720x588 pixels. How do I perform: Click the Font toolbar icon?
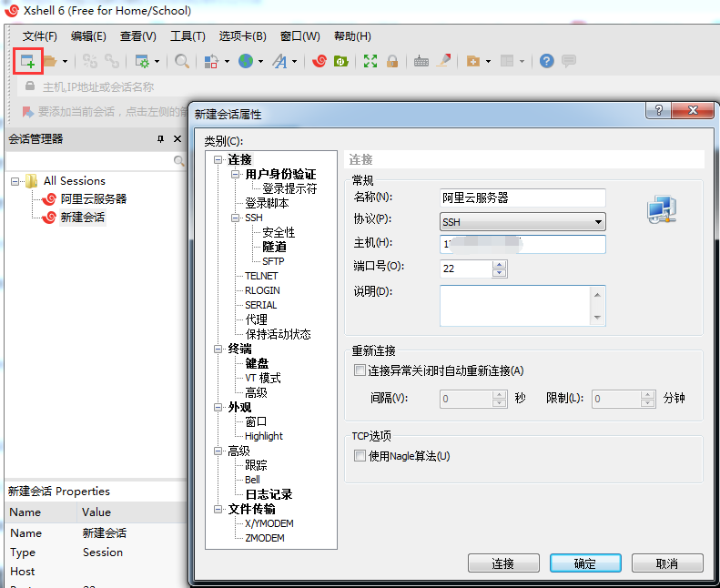tap(279, 61)
